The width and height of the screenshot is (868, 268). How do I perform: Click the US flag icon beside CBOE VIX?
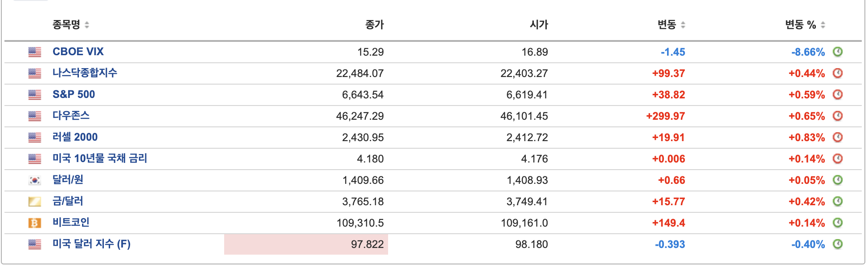coord(35,51)
